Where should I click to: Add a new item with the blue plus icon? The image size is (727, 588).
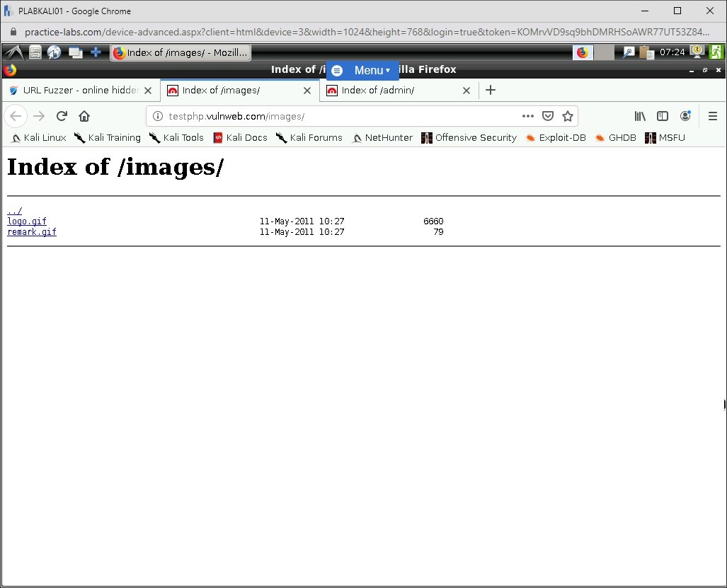(x=96, y=52)
